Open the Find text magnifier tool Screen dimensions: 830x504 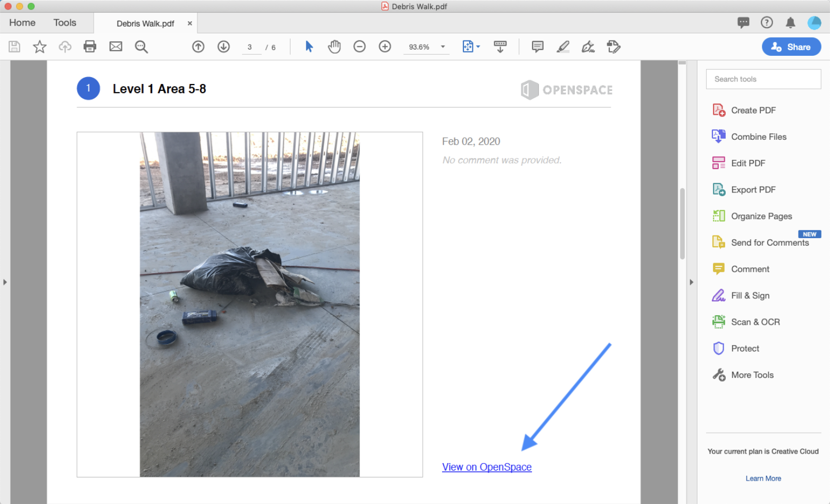[141, 47]
